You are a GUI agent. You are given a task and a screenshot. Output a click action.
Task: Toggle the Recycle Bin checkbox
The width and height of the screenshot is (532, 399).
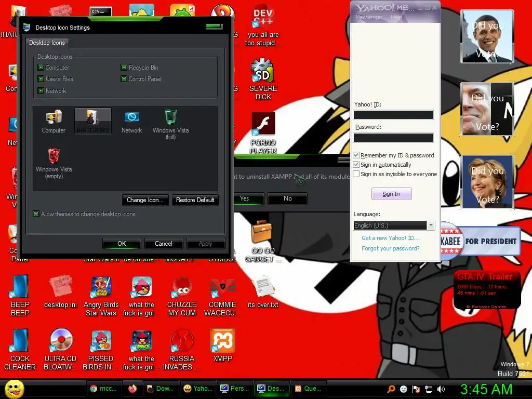124,68
